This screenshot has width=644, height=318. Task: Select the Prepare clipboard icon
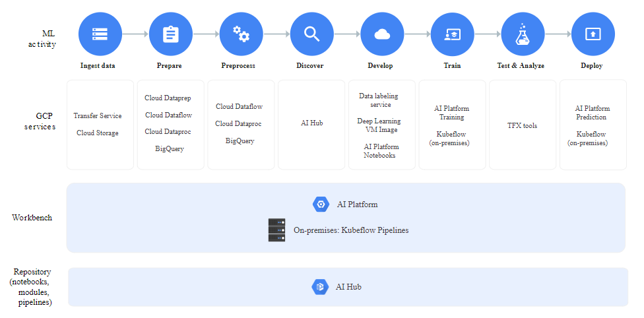tap(170, 34)
